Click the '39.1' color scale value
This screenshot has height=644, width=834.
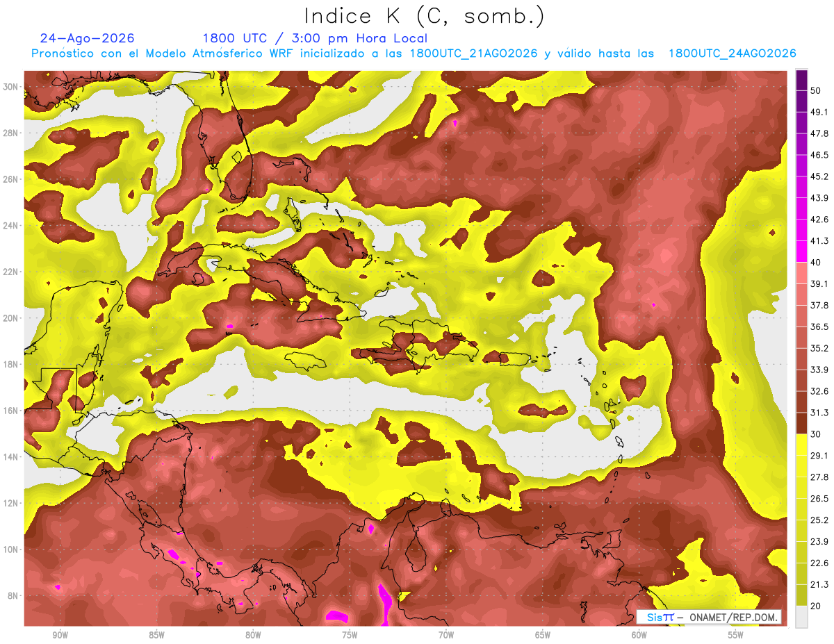[819, 283]
